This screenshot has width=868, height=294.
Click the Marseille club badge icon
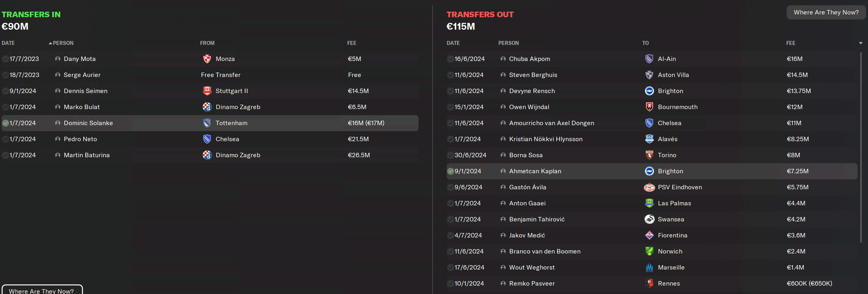(649, 267)
